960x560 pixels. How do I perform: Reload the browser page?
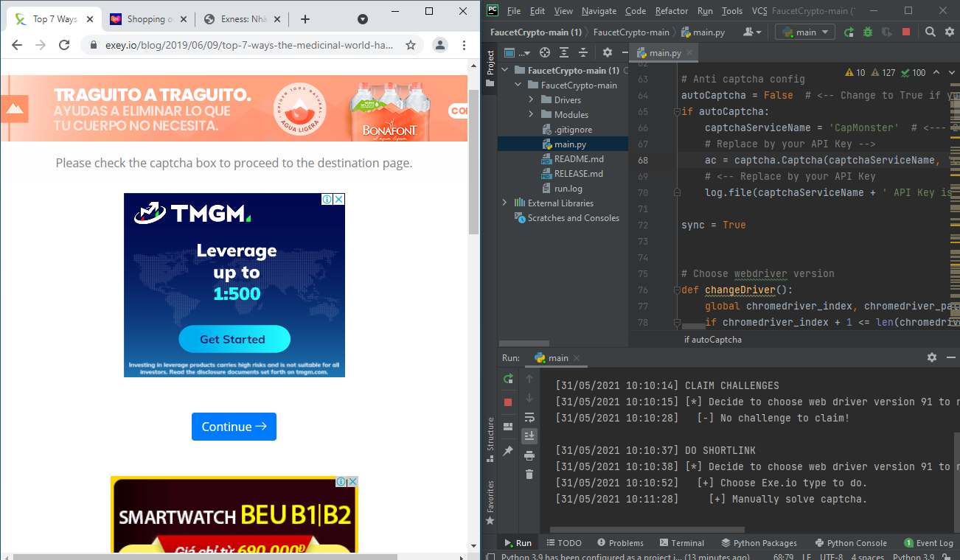[x=64, y=45]
